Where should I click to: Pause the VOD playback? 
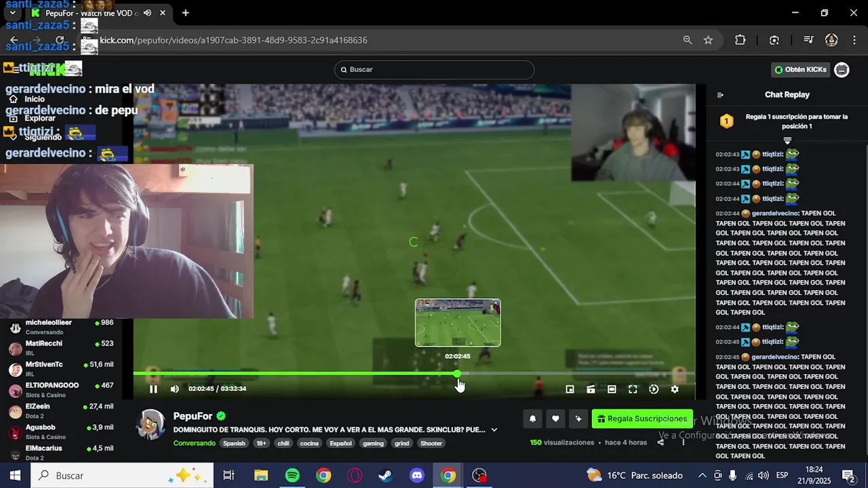click(153, 389)
